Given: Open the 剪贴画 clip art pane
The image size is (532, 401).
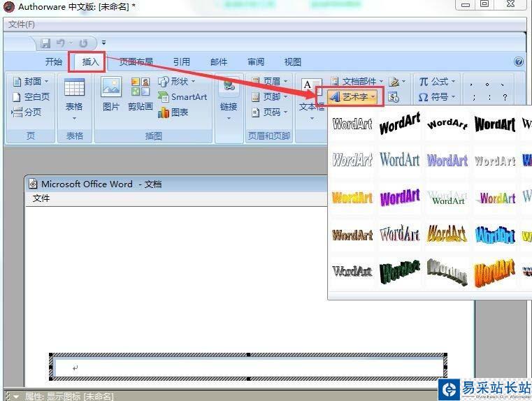Looking at the screenshot, I should (x=141, y=94).
